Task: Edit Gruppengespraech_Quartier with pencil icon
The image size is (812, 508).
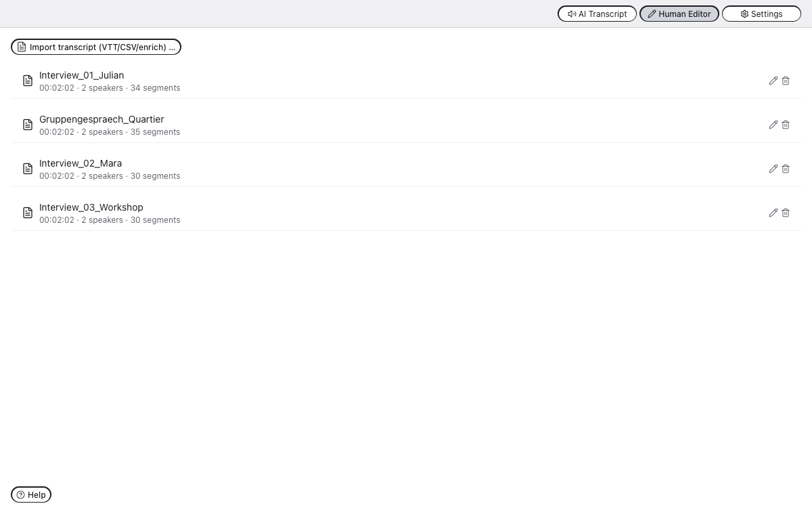Action: 773,125
